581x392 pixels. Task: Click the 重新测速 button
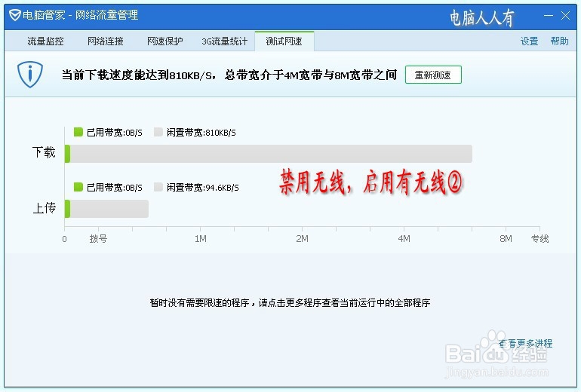[x=433, y=75]
